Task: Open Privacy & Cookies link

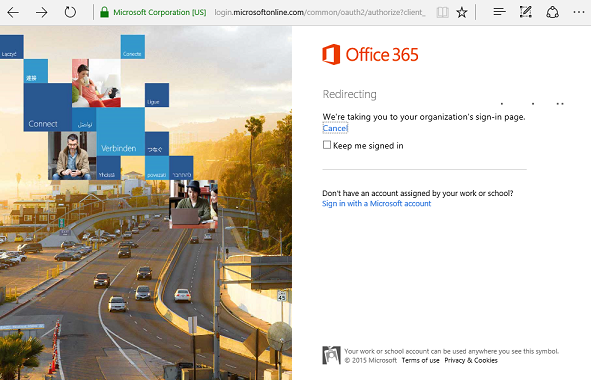Action: (471, 360)
